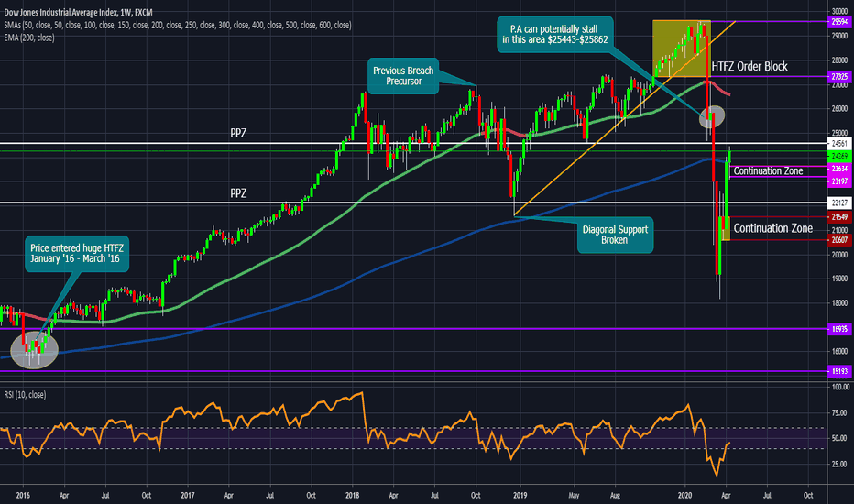Select the 22127 white price label
Image resolution: width=854 pixels, height=504 pixels.
coord(838,203)
